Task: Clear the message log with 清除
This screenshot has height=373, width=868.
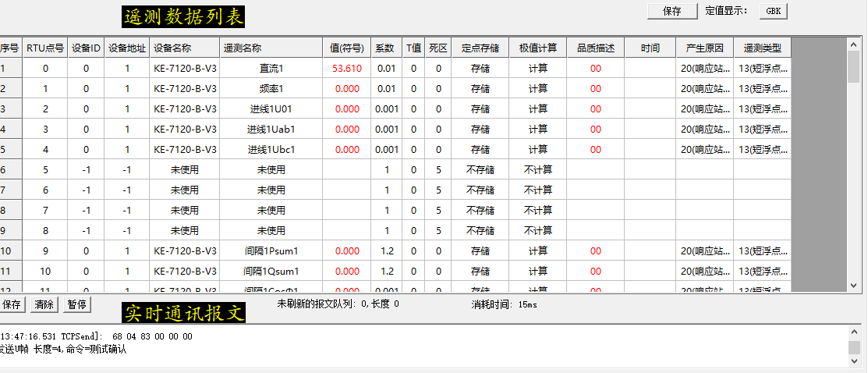Action: (x=44, y=304)
